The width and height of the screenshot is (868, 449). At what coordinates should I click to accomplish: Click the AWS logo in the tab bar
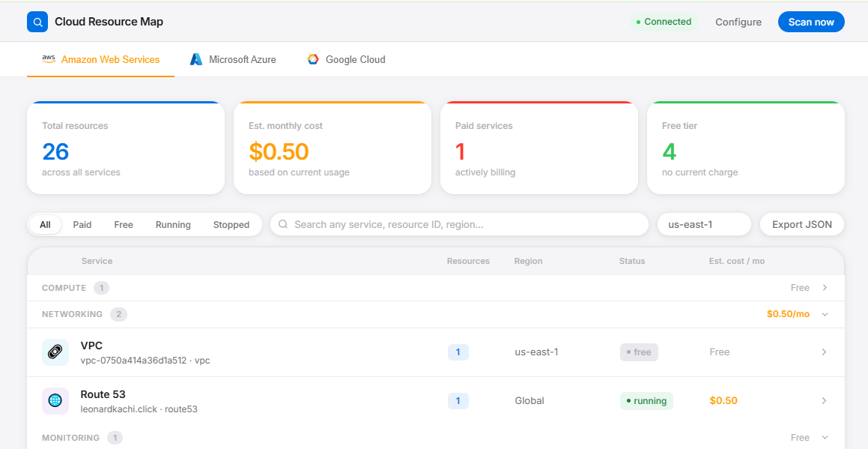tap(49, 58)
